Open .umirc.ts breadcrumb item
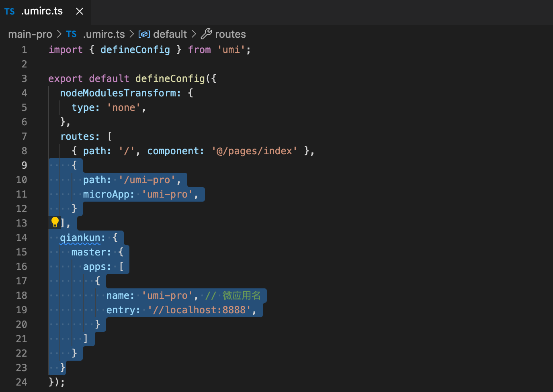This screenshot has width=553, height=392. pyautogui.click(x=104, y=34)
